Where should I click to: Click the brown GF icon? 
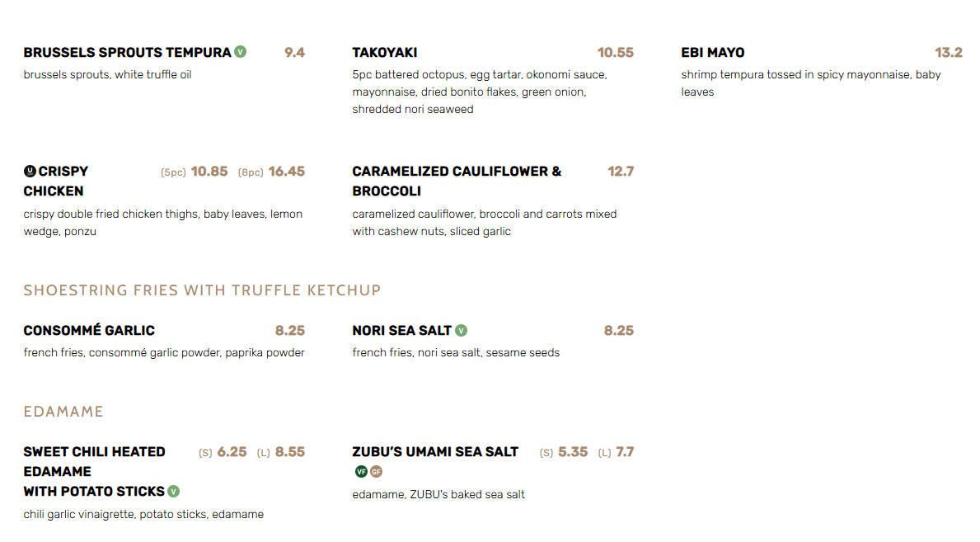pos(377,472)
